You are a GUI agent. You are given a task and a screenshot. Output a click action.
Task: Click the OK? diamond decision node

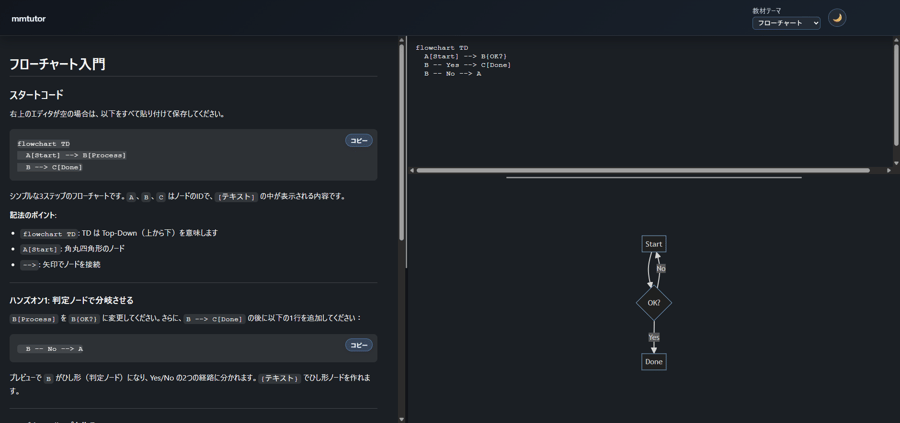point(653,302)
